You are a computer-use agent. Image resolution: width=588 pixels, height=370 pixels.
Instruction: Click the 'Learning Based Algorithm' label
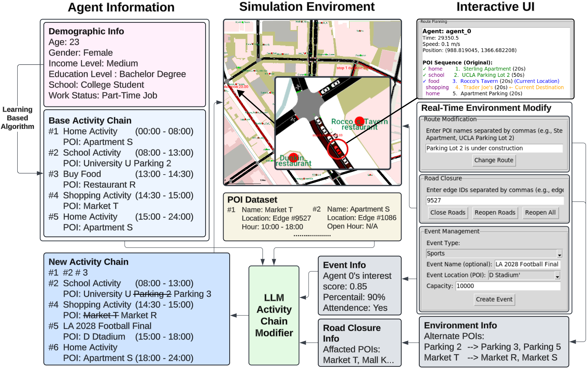click(17, 118)
